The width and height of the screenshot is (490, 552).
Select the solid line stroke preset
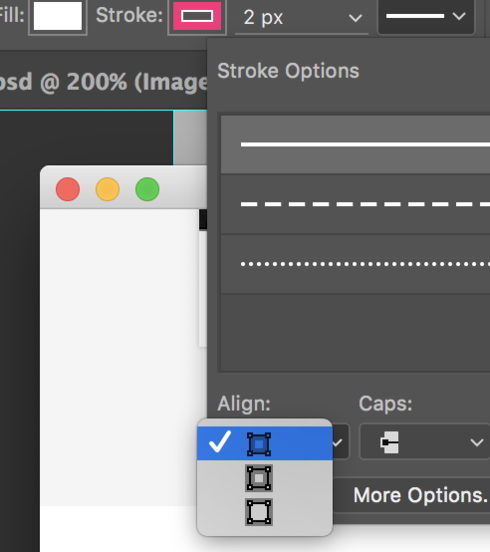tap(356, 144)
